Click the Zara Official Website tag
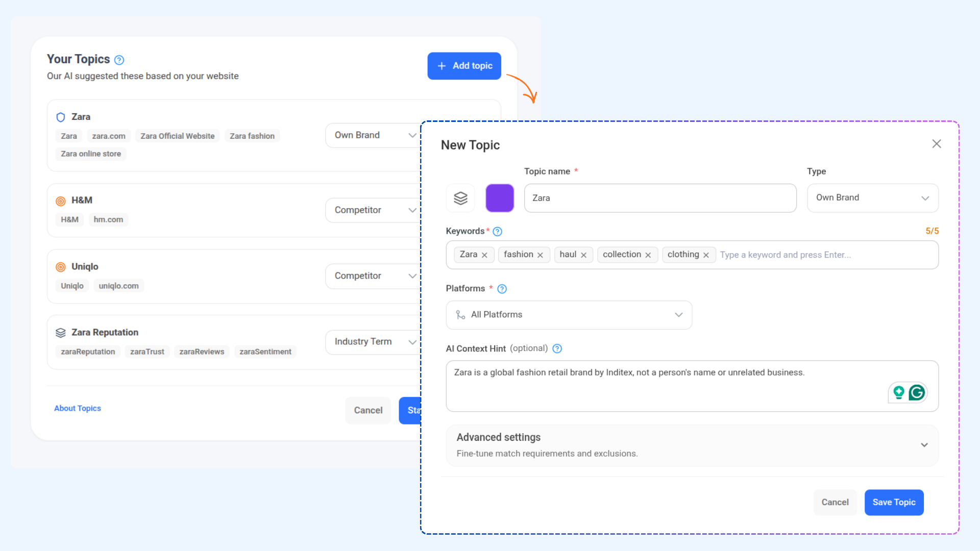 point(178,136)
